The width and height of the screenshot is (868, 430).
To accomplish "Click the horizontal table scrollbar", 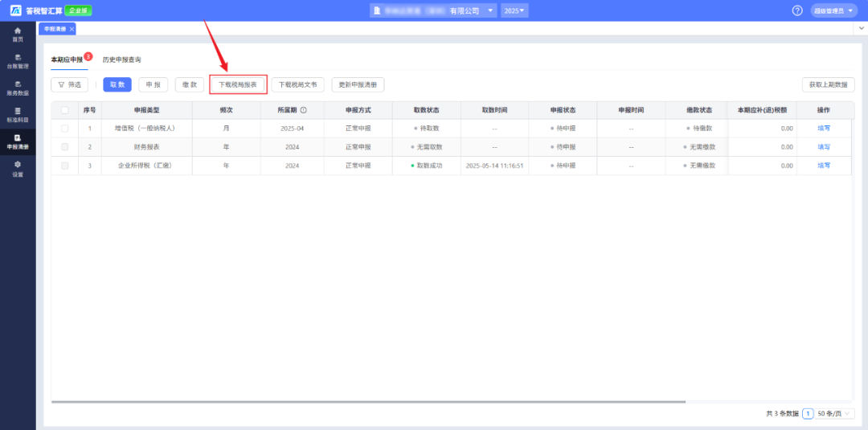I will (369, 402).
